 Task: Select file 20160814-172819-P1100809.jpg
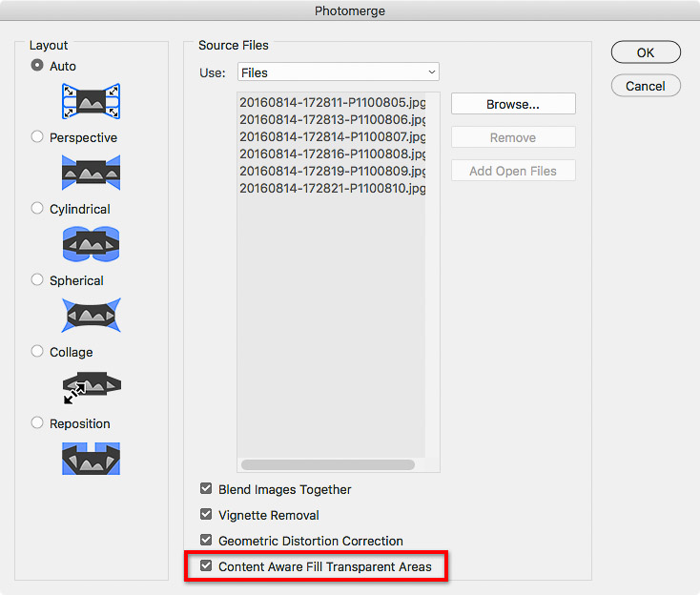click(332, 171)
